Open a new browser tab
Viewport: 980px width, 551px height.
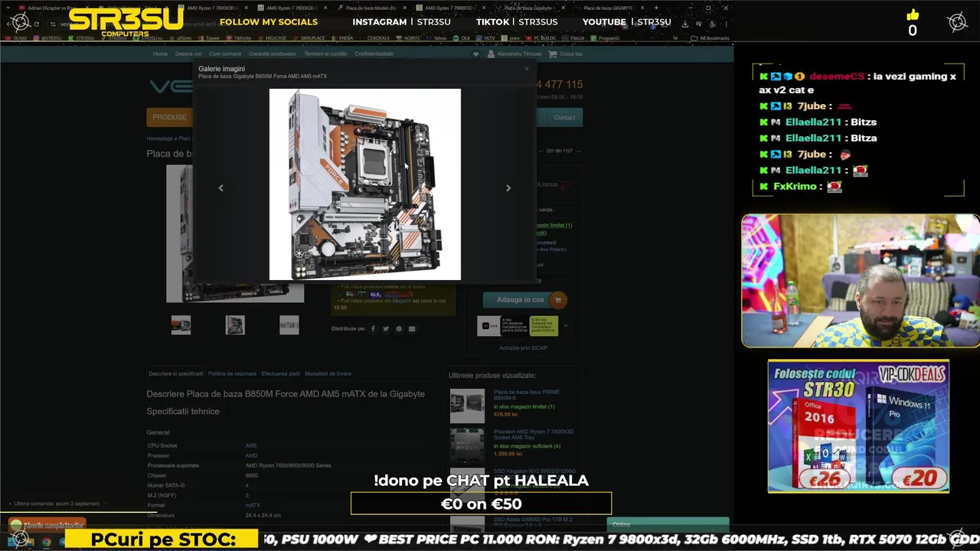click(656, 8)
